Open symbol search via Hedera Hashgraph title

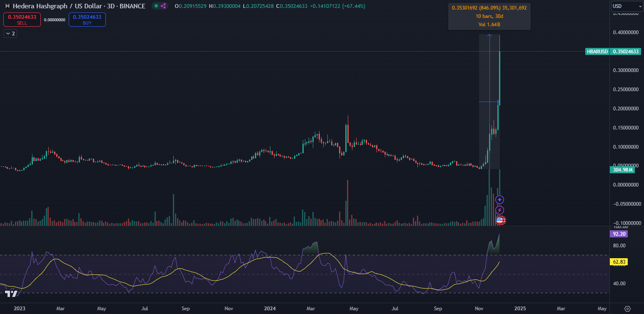click(79, 6)
